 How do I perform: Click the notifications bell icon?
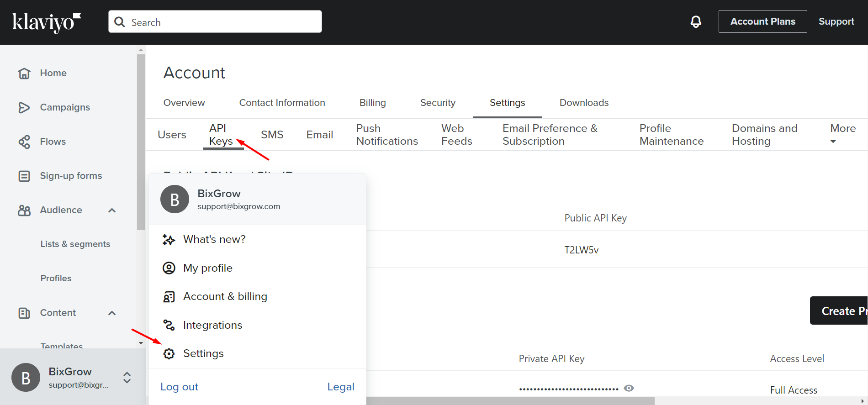coord(696,21)
